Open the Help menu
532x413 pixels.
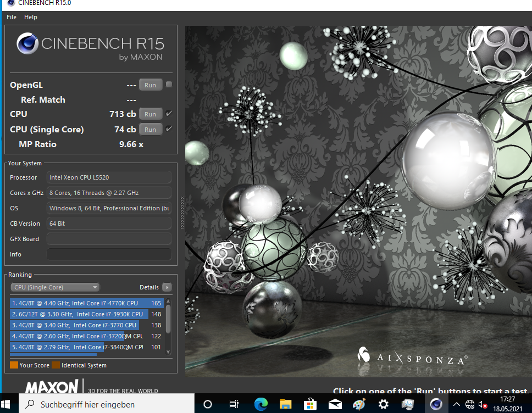click(31, 17)
